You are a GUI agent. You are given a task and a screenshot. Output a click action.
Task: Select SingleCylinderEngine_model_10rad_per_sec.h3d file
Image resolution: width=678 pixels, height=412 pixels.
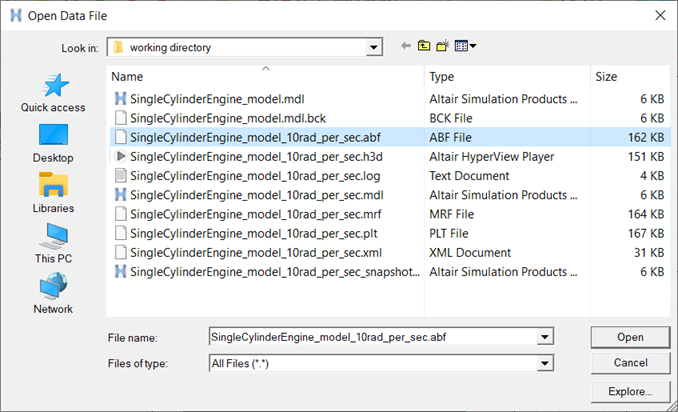point(389,156)
